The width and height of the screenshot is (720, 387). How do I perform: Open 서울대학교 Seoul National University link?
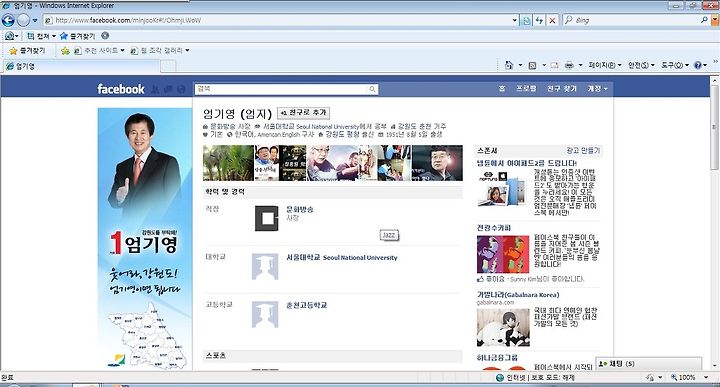pos(342,258)
